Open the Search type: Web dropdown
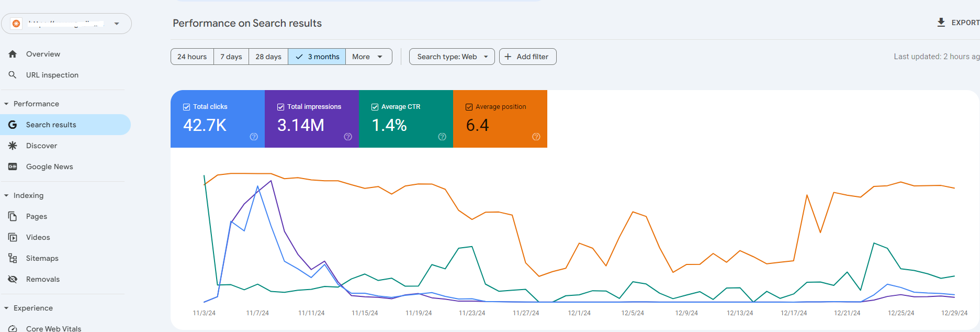The height and width of the screenshot is (332, 980). pos(452,57)
